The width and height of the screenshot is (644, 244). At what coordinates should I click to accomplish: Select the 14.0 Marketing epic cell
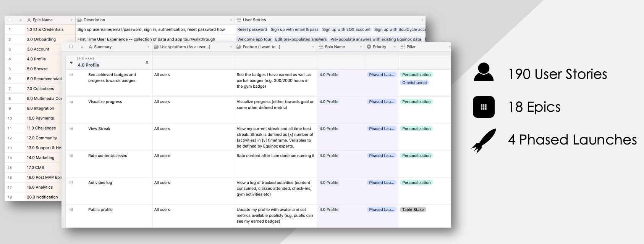click(43, 158)
